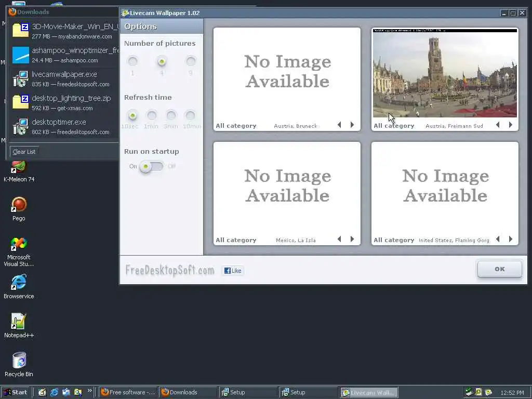Select 9 pictures radio option
This screenshot has height=399, width=532.
tap(191, 61)
